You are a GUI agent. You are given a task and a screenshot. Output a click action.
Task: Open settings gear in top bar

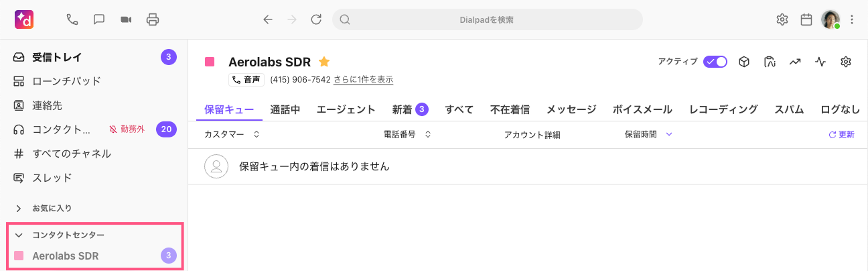coord(782,19)
